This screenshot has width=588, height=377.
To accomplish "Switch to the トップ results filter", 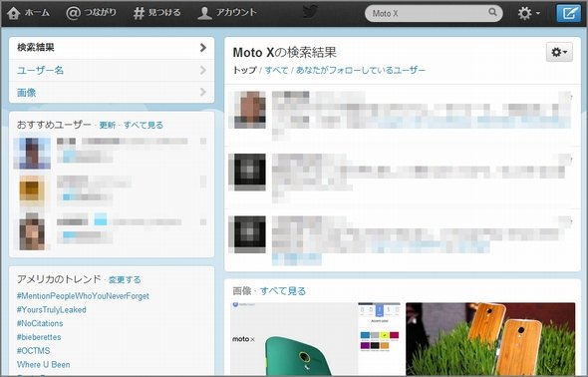I will click(245, 70).
